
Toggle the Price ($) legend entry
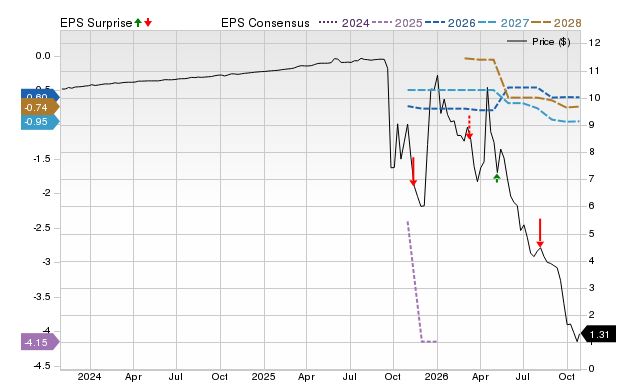pos(538,42)
